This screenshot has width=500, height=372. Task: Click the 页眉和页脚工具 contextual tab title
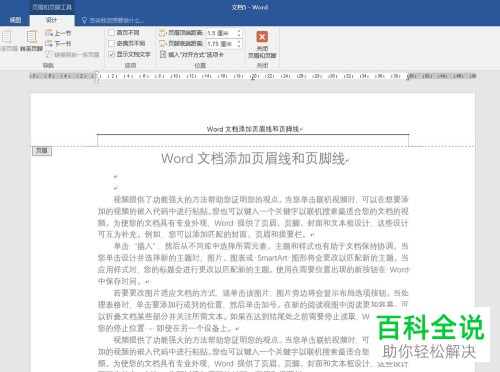[52, 7]
